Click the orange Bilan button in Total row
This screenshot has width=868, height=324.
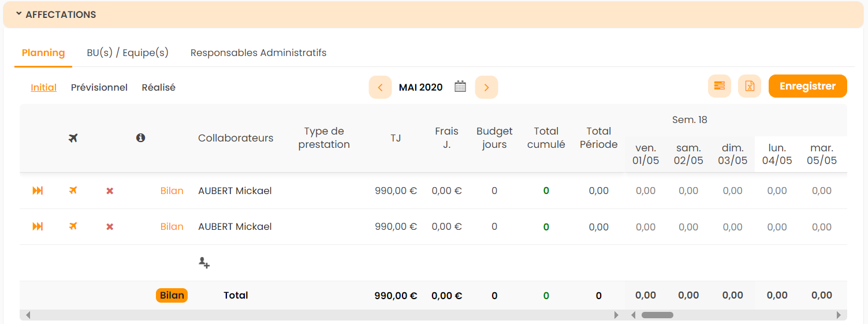(172, 295)
